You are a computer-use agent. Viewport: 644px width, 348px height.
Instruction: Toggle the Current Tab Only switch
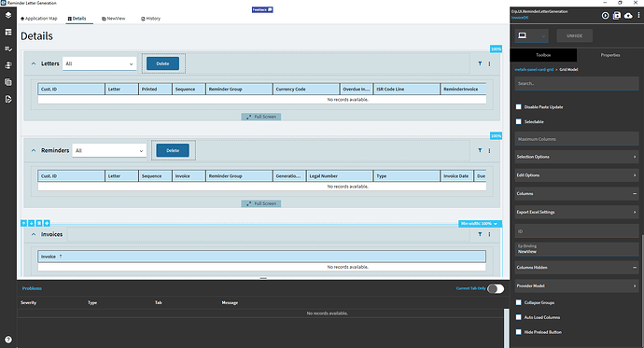tap(496, 288)
